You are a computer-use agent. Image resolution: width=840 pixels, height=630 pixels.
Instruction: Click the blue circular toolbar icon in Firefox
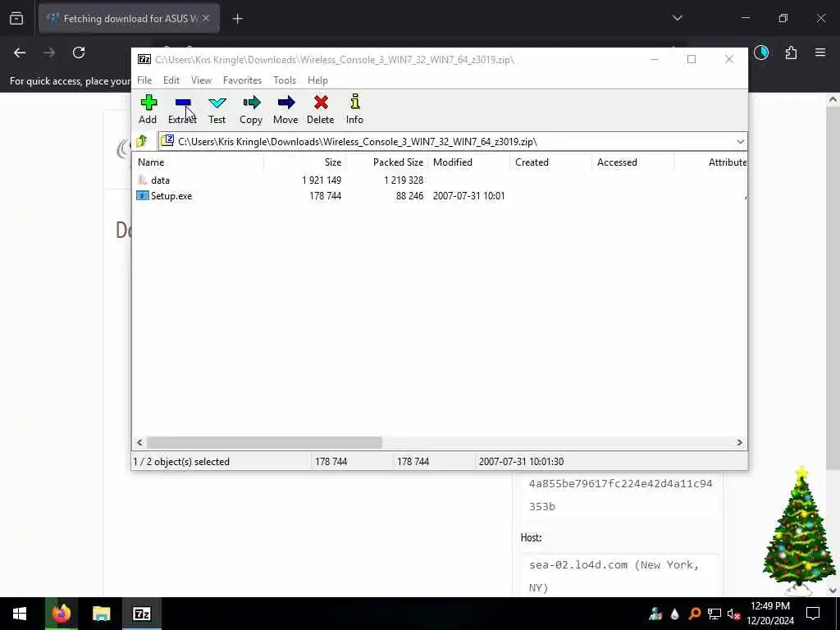click(x=761, y=52)
